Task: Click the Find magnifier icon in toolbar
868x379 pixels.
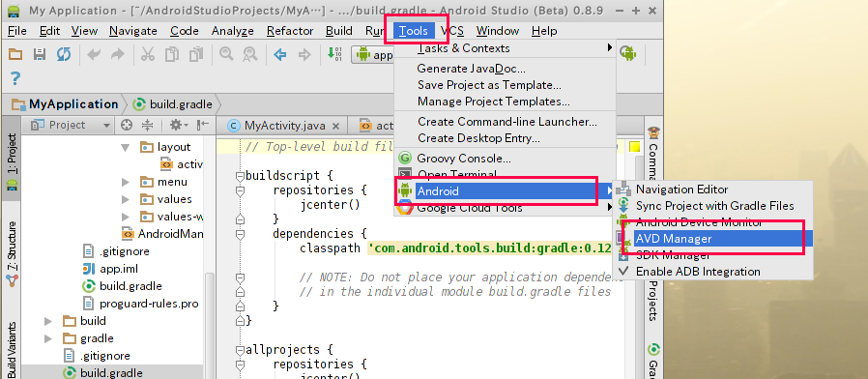Action: coord(226,54)
